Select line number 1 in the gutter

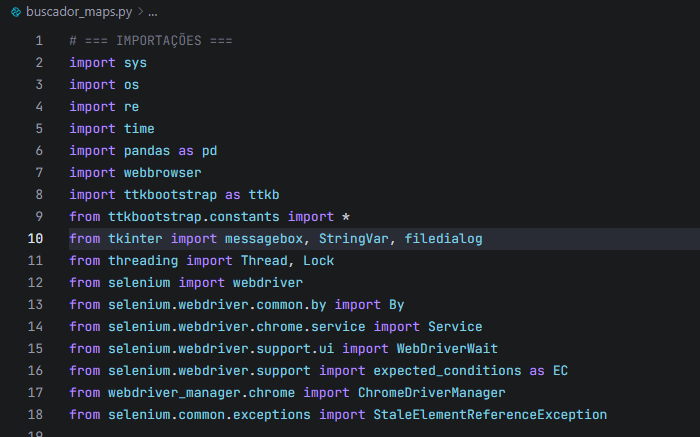pos(39,41)
